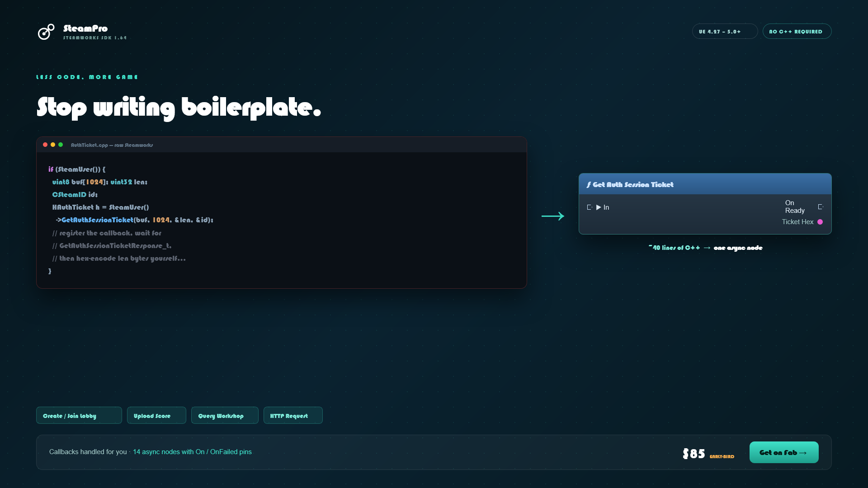The width and height of the screenshot is (868, 488).
Task: Click the UE 4.27 – 5.0+ badge
Action: [725, 31]
